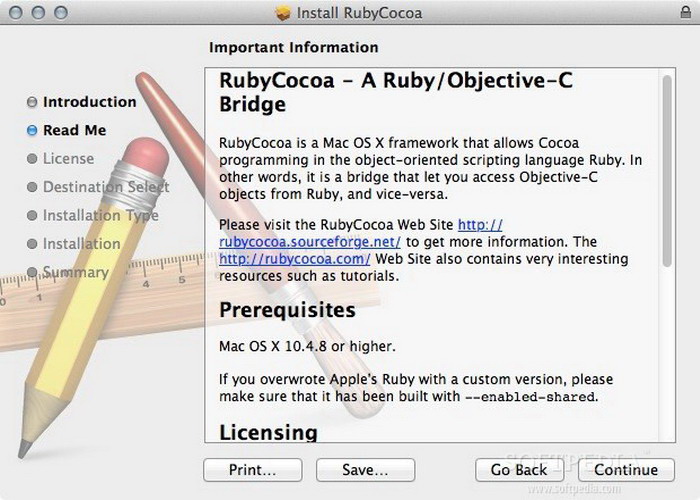Click the yellow minimize window button

click(37, 13)
